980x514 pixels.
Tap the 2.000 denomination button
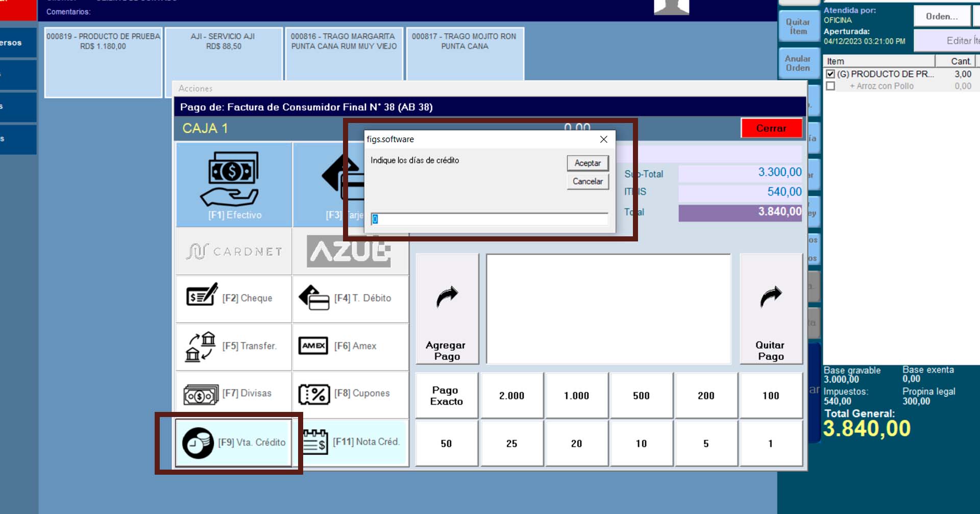click(511, 396)
